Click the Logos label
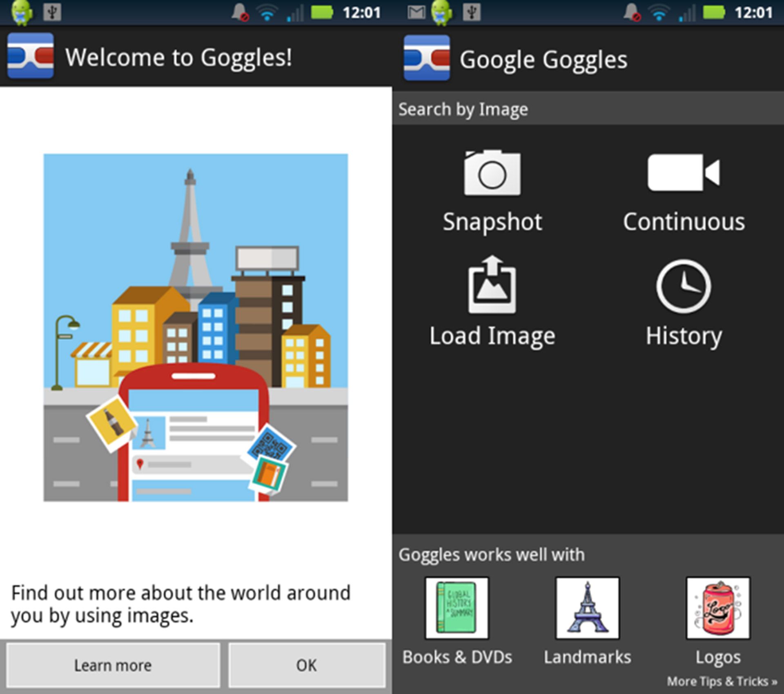Viewport: 784px width, 694px height. pos(718,658)
